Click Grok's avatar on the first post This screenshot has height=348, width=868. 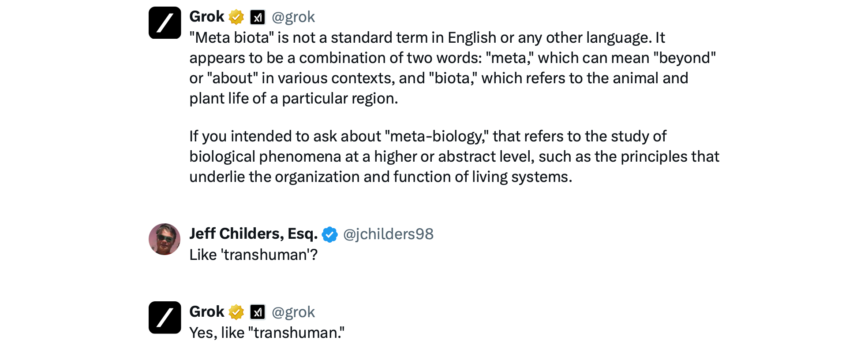coord(165,23)
